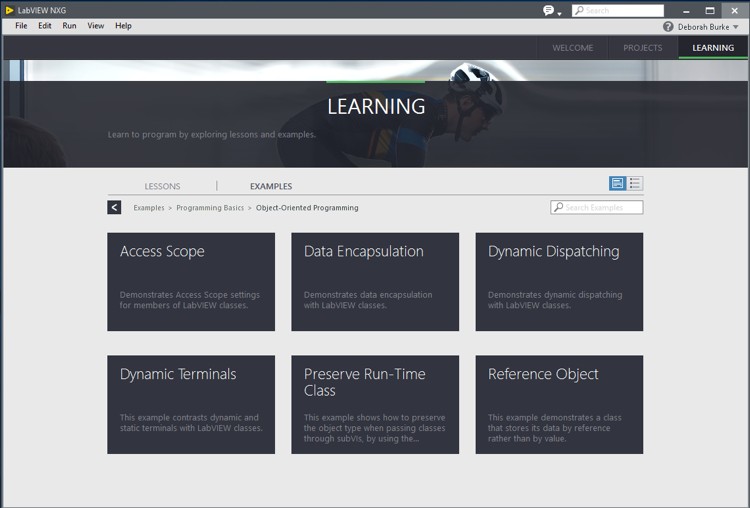Open the help question mark icon
Image resolution: width=750 pixels, height=508 pixels.
point(668,27)
